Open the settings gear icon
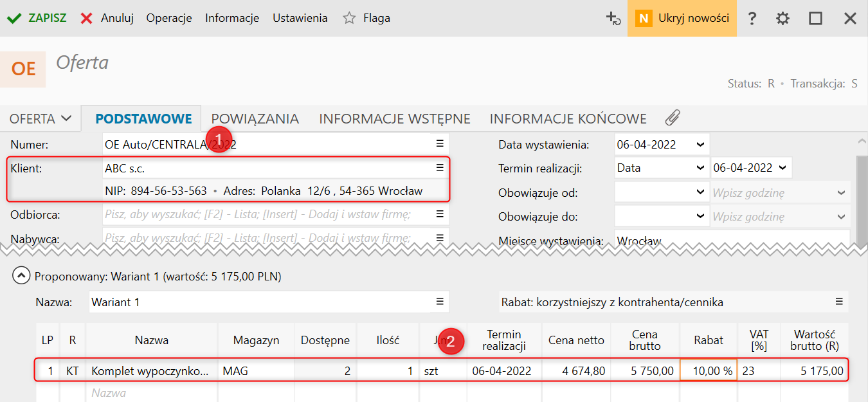 782,19
